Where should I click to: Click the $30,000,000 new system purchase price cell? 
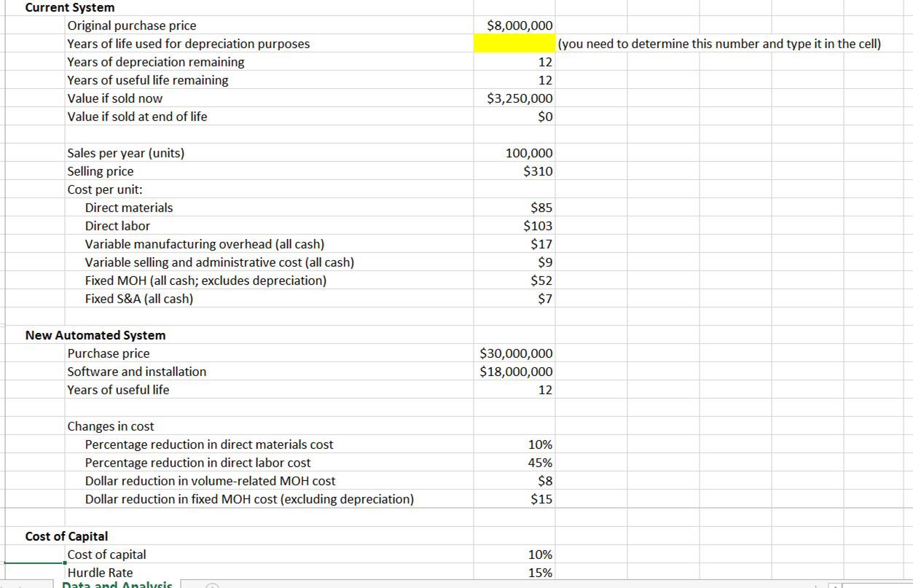pos(514,353)
